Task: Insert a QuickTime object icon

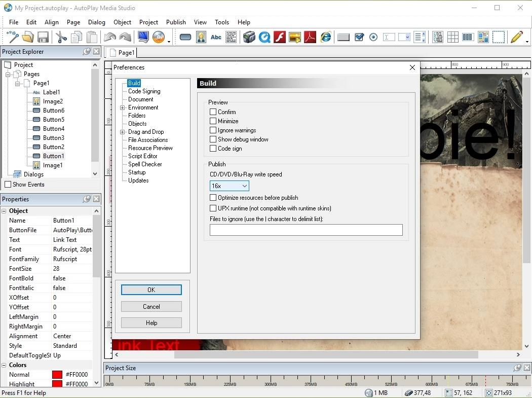Action: click(x=264, y=37)
